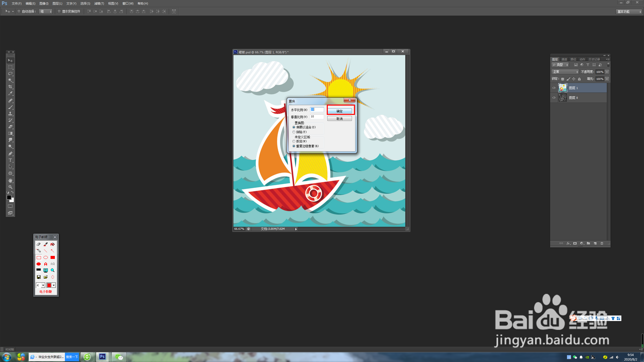Select the Tile radio option
The image size is (644, 362).
tap(294, 132)
